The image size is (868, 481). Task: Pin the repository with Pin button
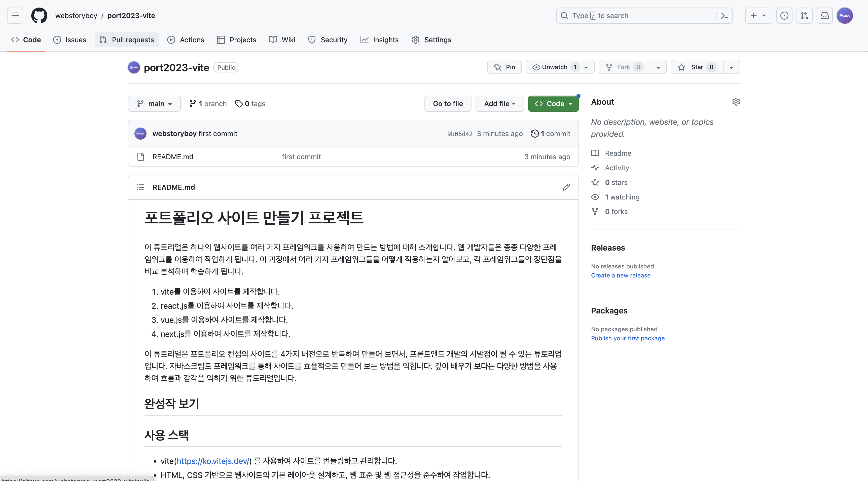[504, 67]
